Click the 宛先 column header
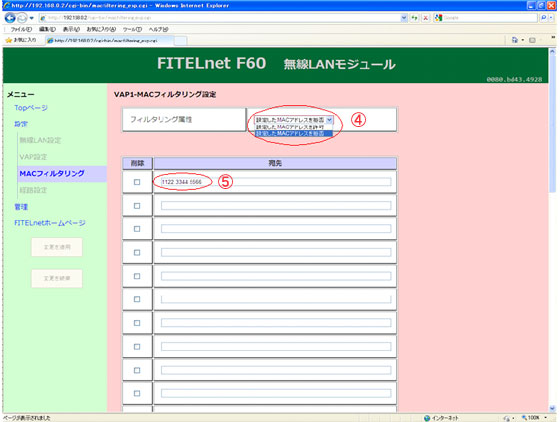Image resolution: width=560 pixels, height=422 pixels. coord(275,163)
